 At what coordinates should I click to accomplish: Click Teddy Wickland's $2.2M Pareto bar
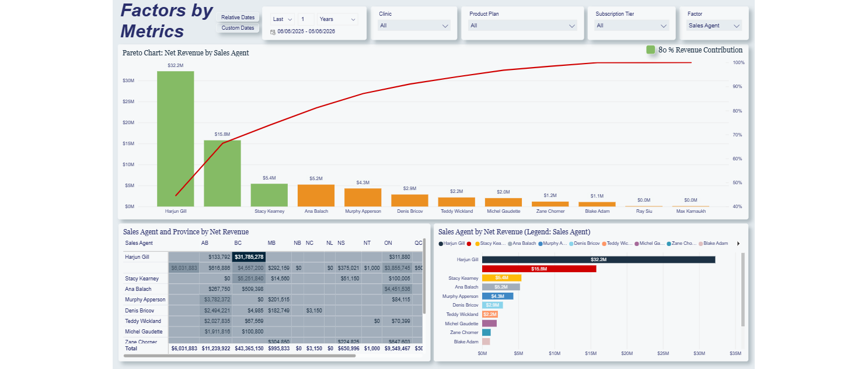[x=456, y=202]
